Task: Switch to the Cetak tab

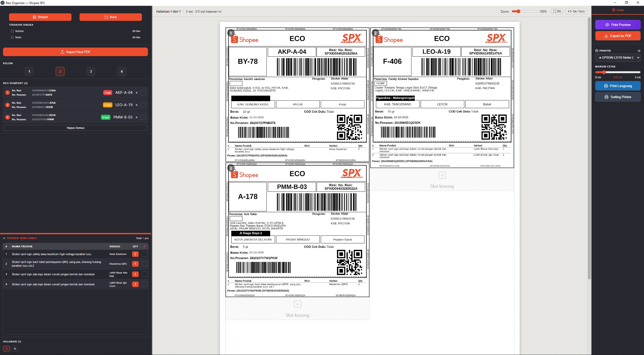Action: click(x=618, y=10)
